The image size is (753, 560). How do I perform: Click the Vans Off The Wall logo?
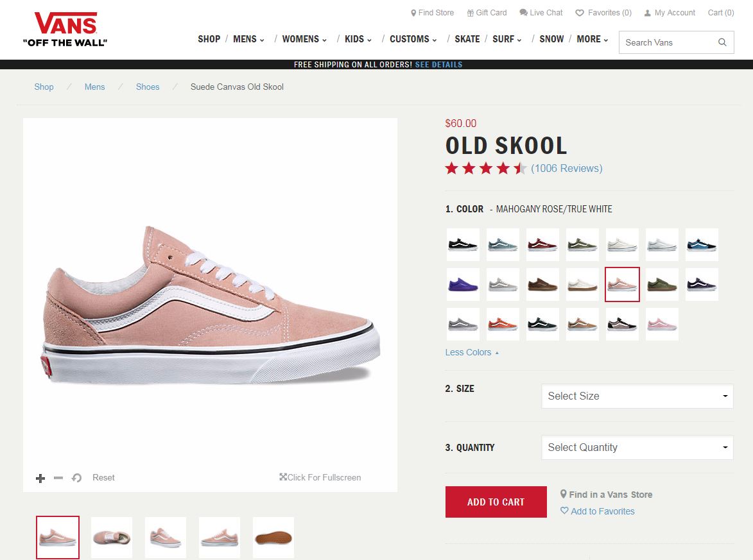pyautogui.click(x=65, y=30)
